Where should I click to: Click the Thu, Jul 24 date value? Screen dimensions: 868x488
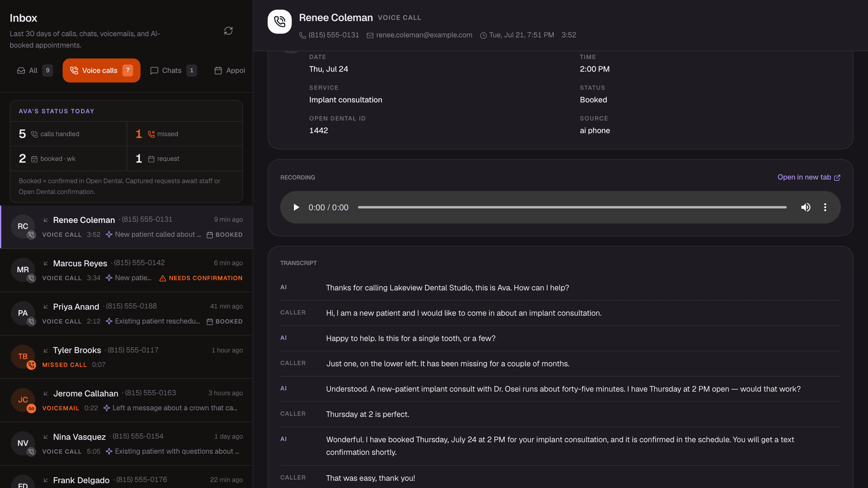pos(329,69)
